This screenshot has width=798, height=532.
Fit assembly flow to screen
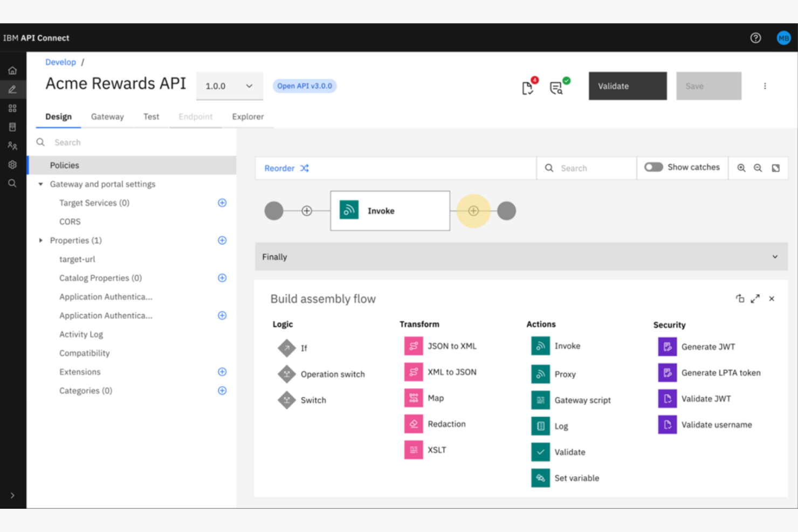[x=775, y=168]
